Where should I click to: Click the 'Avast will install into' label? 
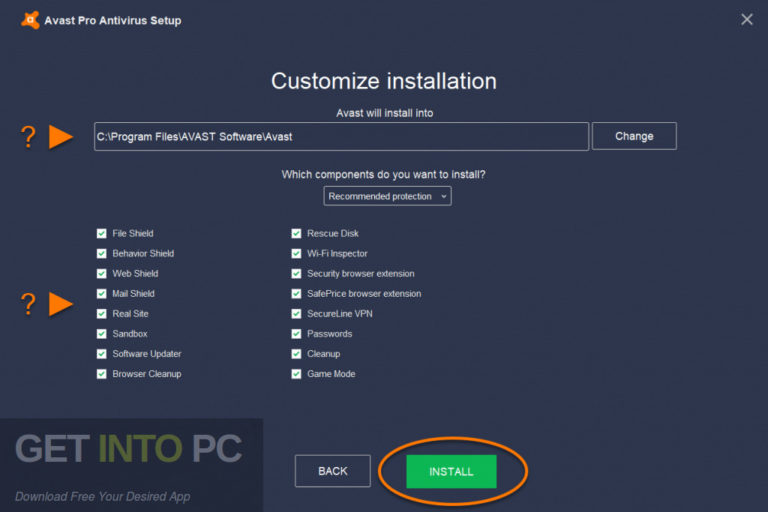click(x=384, y=113)
